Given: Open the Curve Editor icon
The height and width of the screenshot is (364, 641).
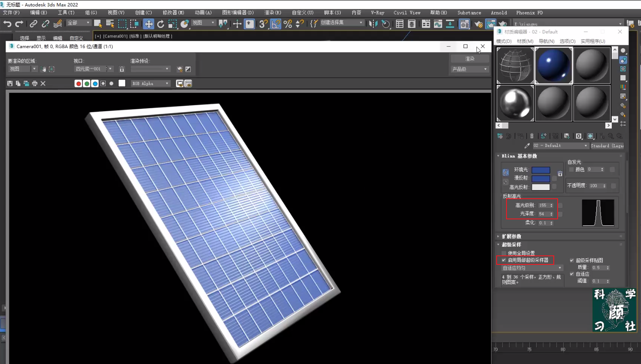Looking at the screenshot, I should click(438, 24).
